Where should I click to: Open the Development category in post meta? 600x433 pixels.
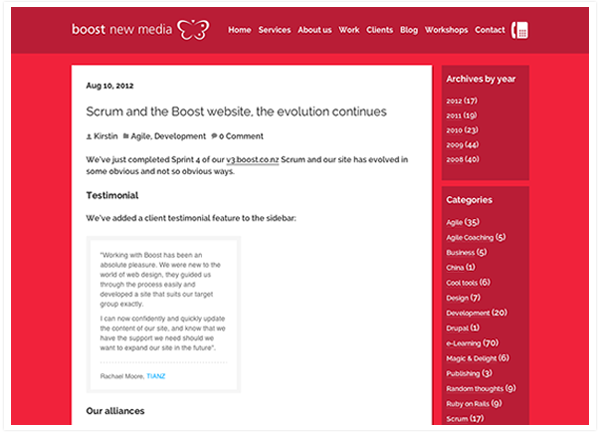click(180, 136)
